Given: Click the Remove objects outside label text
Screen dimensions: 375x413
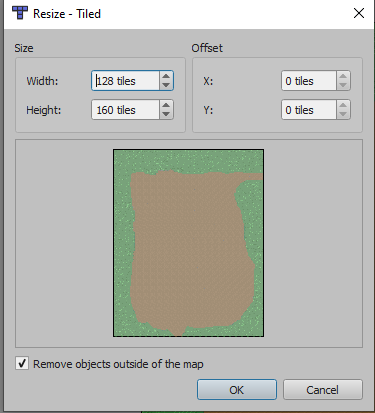Looking at the screenshot, I should click(118, 364).
